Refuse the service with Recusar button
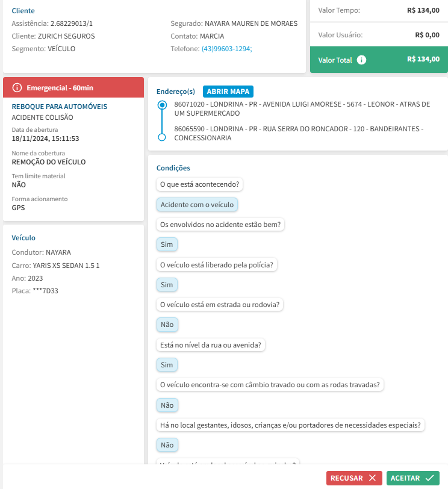This screenshot has height=489, width=448. 353,478
